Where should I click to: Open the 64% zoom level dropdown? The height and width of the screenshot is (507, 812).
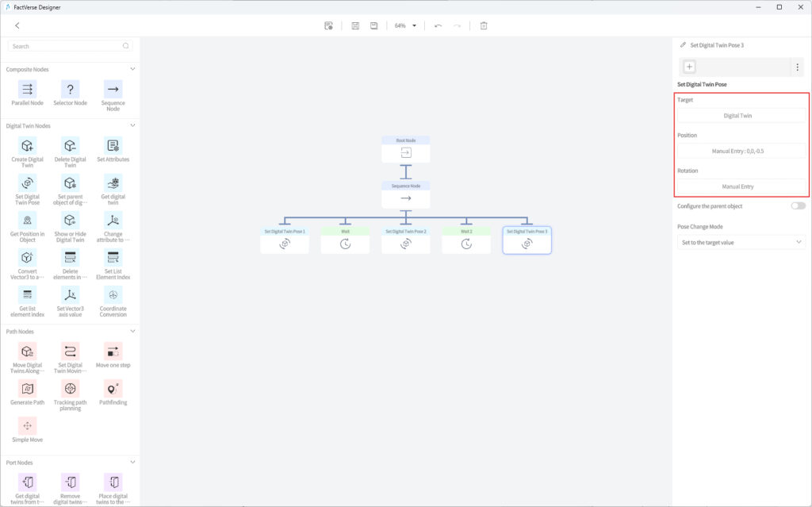(405, 25)
